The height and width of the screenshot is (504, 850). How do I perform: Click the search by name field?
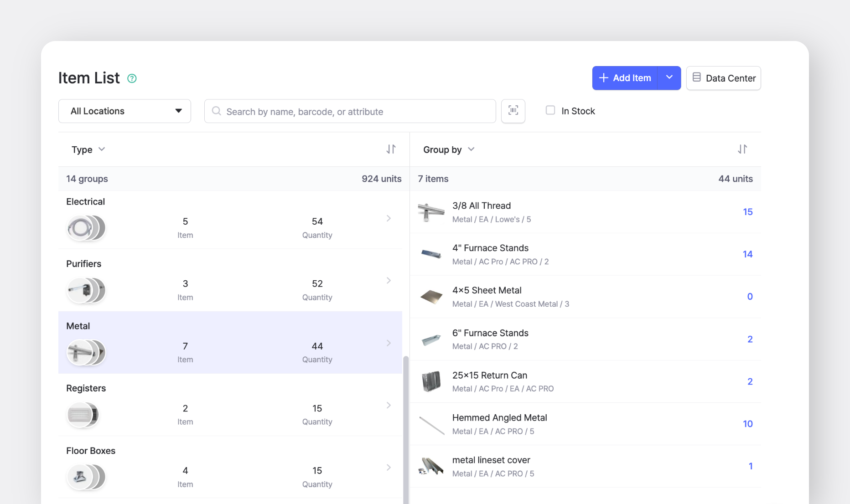pos(349,111)
